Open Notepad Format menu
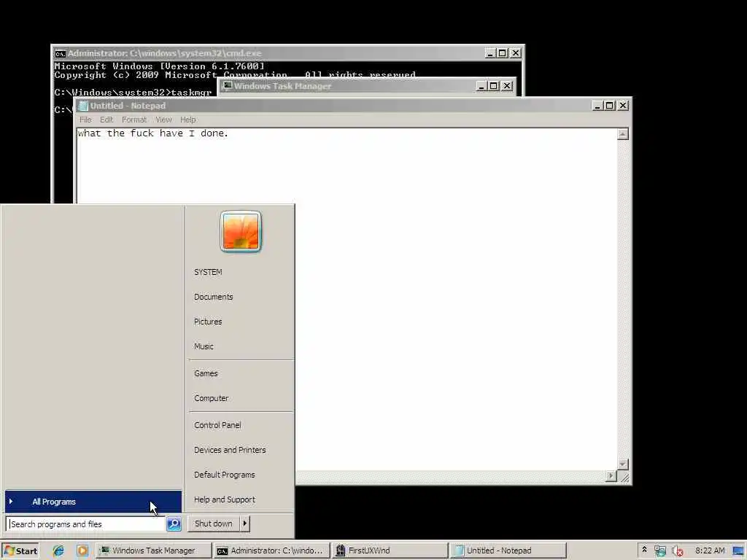 (134, 120)
